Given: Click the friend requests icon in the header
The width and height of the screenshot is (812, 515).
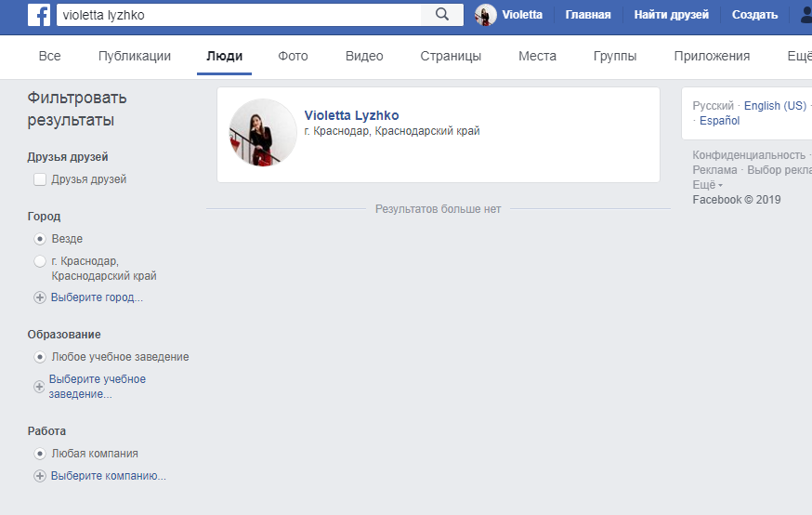Looking at the screenshot, I should pyautogui.click(x=805, y=15).
